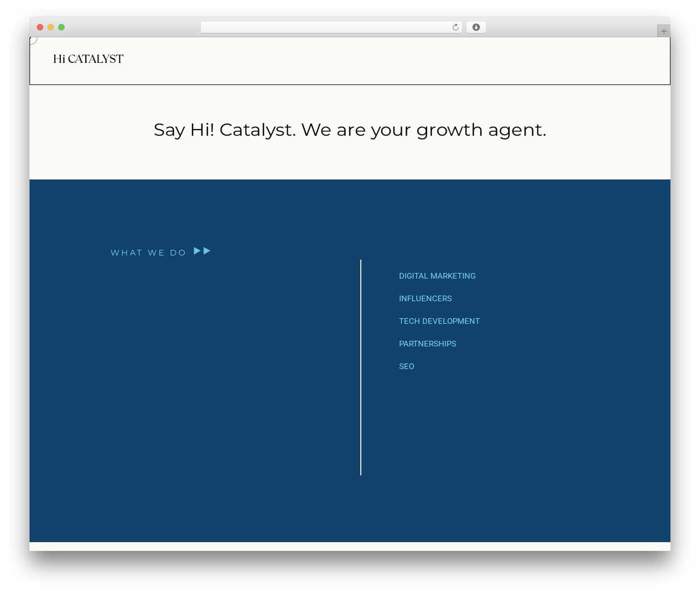700x593 pixels.
Task: Open the browser downloads button
Action: point(476,27)
